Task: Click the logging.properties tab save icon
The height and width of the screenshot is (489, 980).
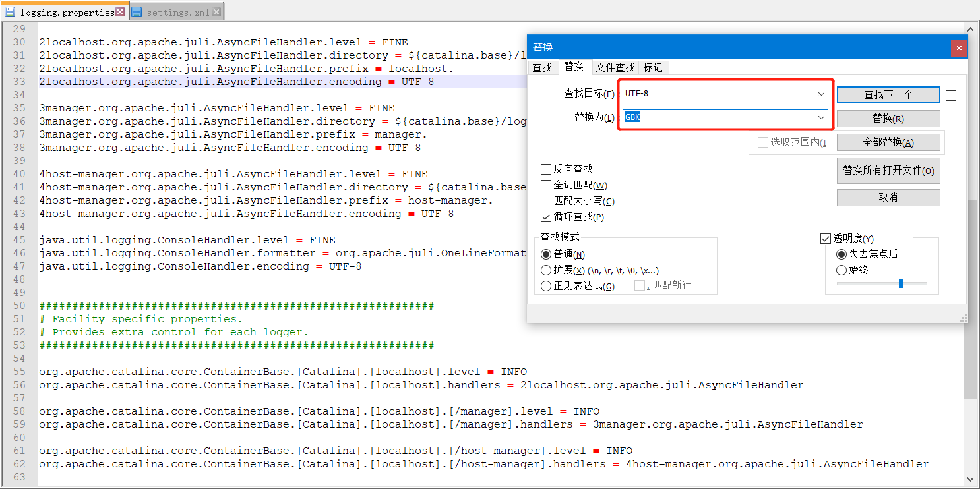Action: (x=10, y=12)
